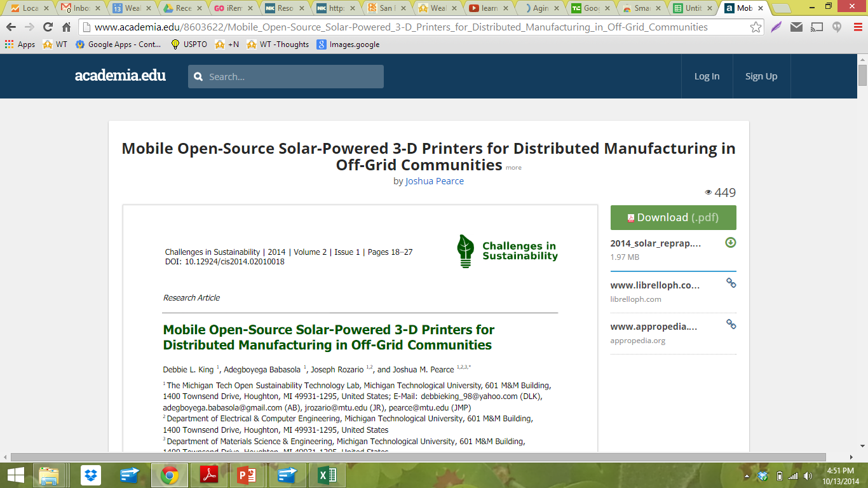Viewport: 868px width, 488px height.
Task: Switch to the Aging browser tab
Action: [538, 8]
